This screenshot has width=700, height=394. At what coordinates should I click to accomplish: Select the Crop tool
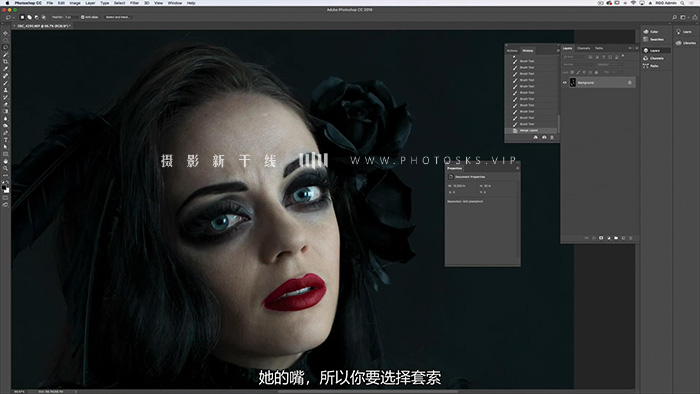pos(5,62)
